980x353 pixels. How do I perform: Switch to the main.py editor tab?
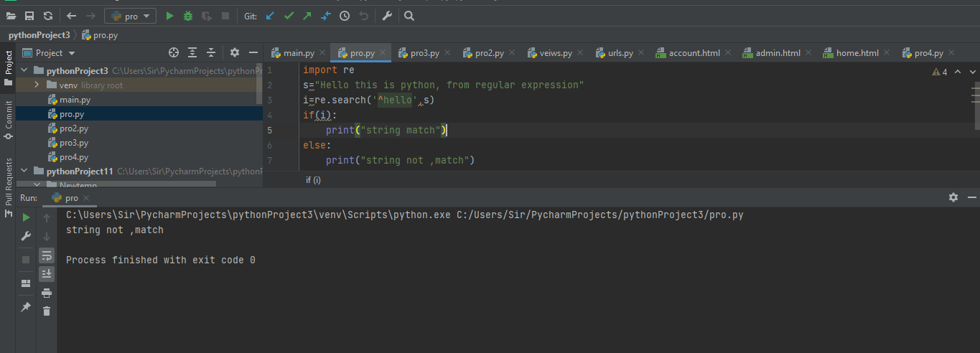click(x=298, y=53)
